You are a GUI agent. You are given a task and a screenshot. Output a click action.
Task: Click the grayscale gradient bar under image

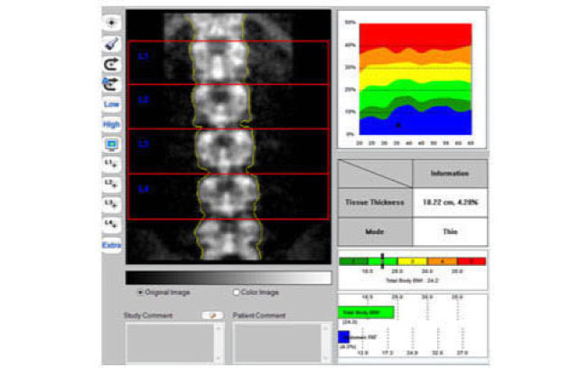point(229,278)
